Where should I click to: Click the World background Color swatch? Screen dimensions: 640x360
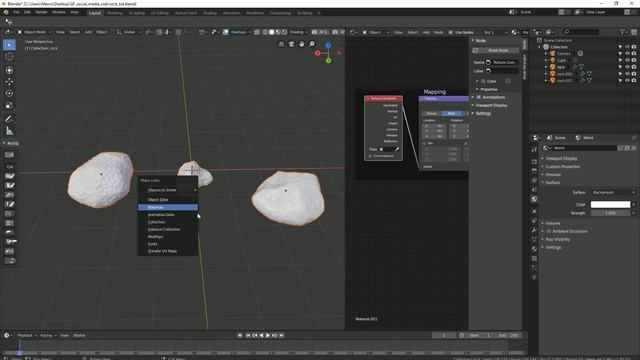610,204
